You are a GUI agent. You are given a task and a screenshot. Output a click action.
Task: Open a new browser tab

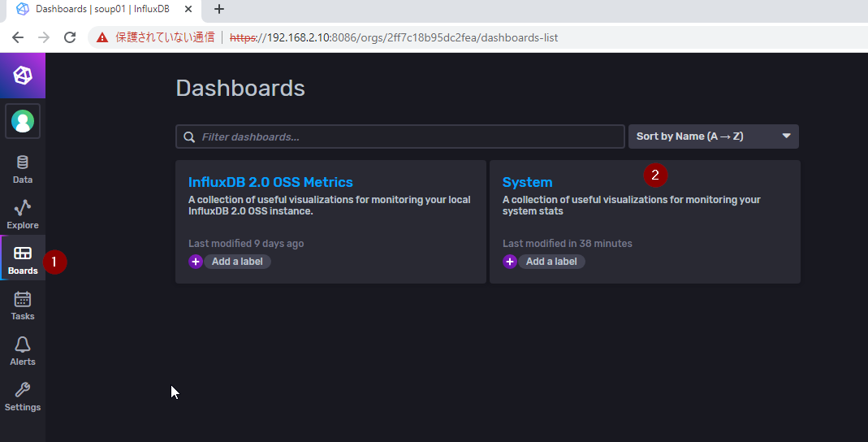219,9
